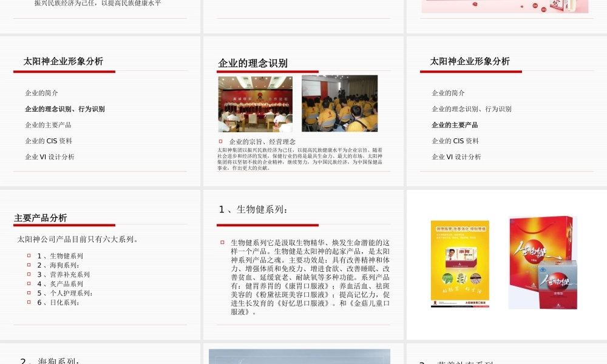Click 企业 VI 设计分析 in left agenda slide
607x364 pixels.
50,157
